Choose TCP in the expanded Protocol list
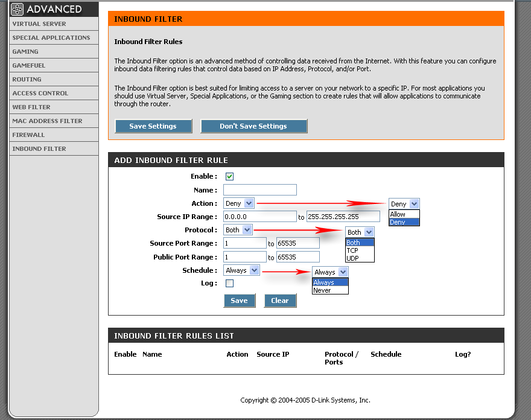This screenshot has height=420, width=531. (x=360, y=250)
